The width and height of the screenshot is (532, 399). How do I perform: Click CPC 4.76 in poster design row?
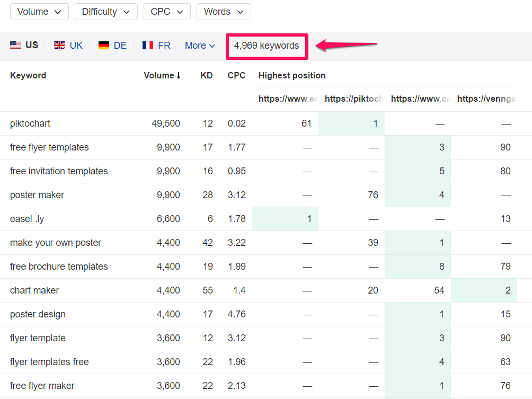coord(237,314)
